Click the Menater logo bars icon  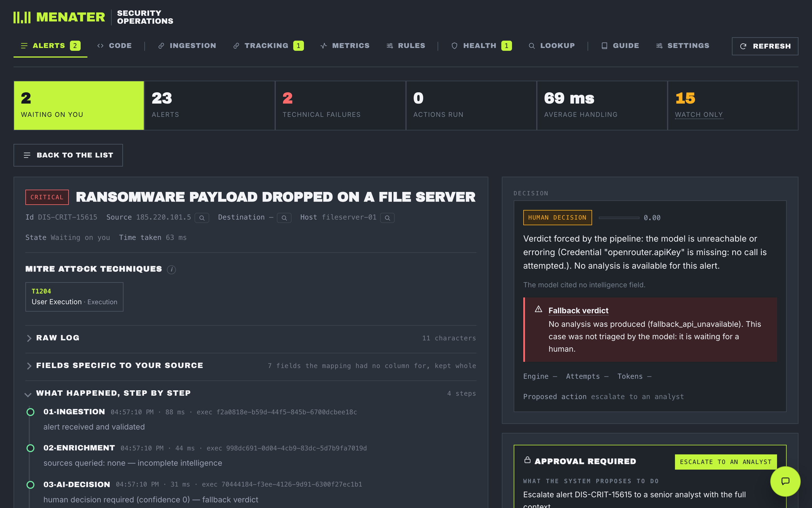22,17
